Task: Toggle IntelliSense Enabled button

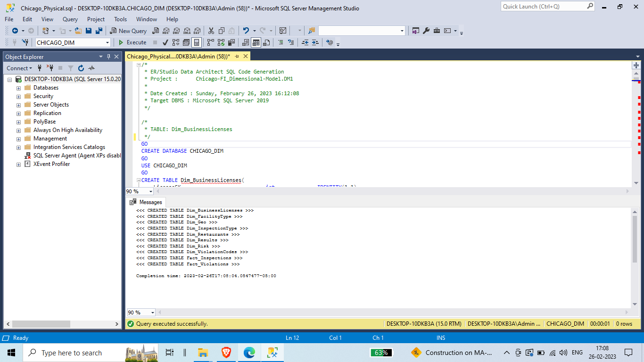Action: (x=197, y=42)
